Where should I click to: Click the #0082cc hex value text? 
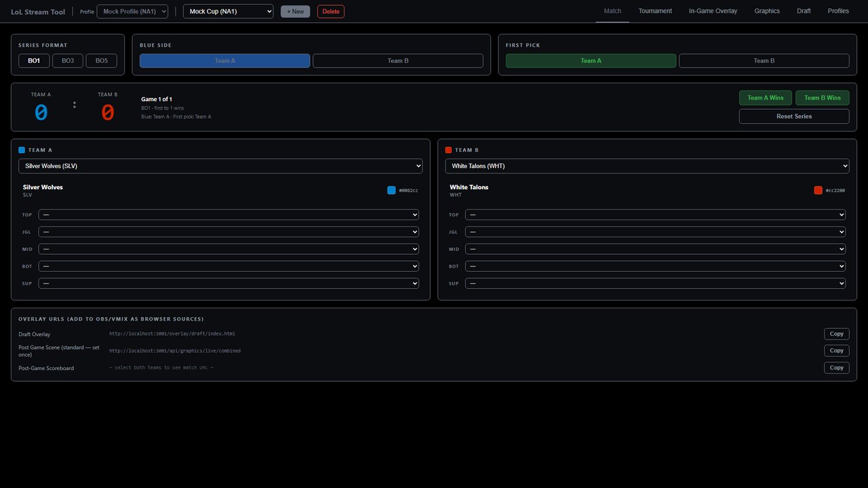pos(408,190)
